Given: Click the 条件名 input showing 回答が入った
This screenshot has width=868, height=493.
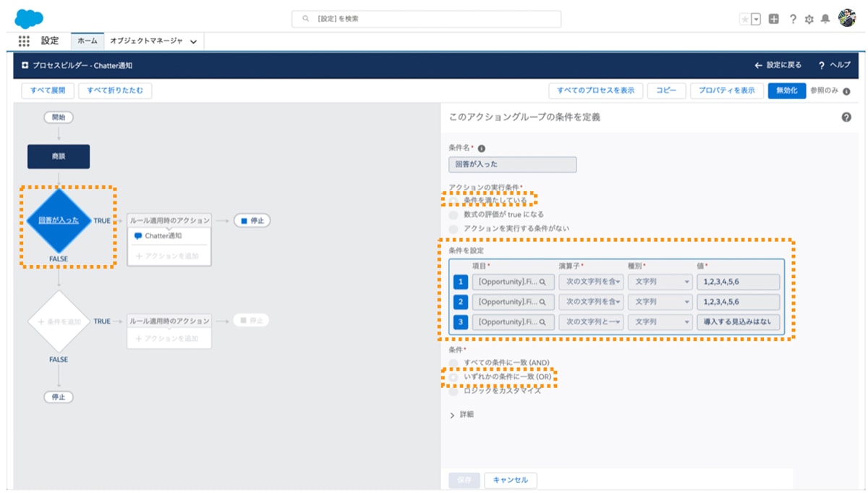Looking at the screenshot, I should [x=512, y=164].
